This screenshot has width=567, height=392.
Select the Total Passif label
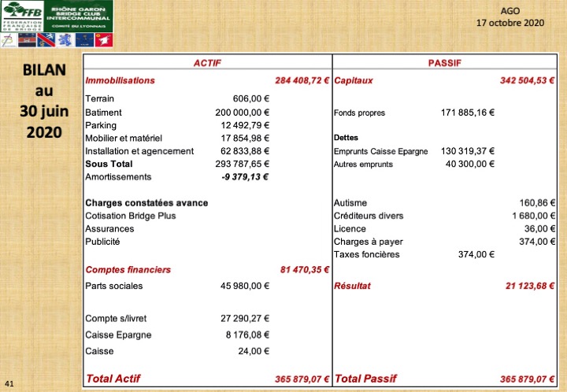(x=365, y=379)
